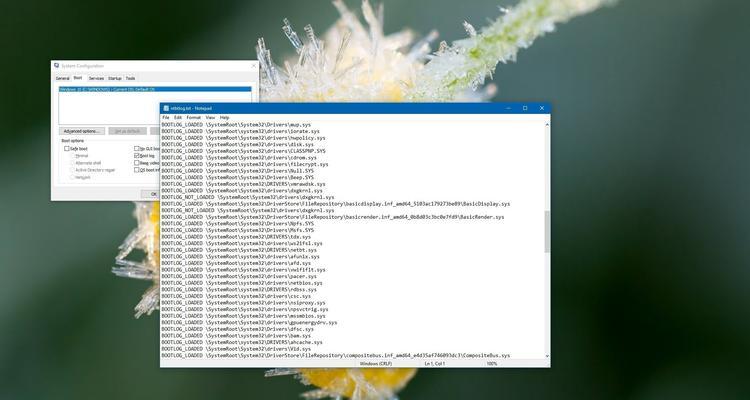This screenshot has width=750, height=400.
Task: Close the ntbtlog.txt Notepad window
Action: [x=540, y=108]
